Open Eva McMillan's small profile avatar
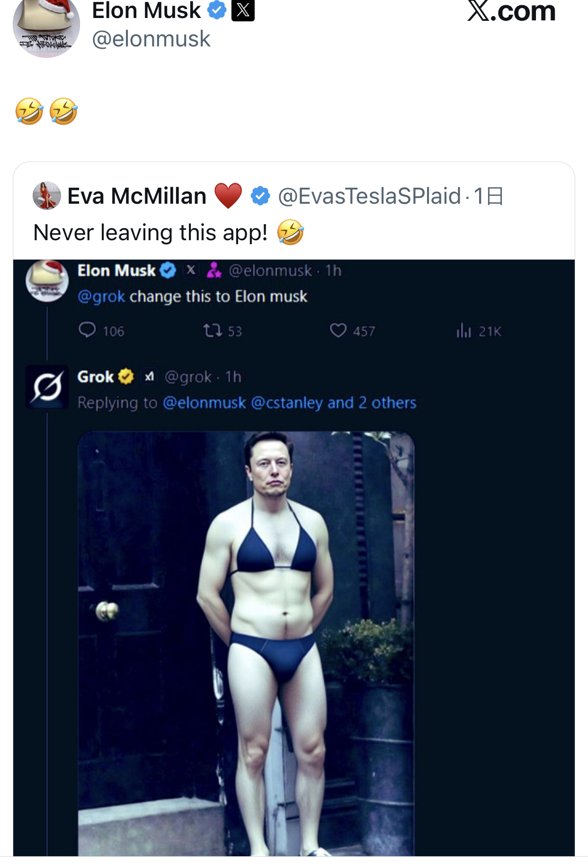 tap(46, 196)
